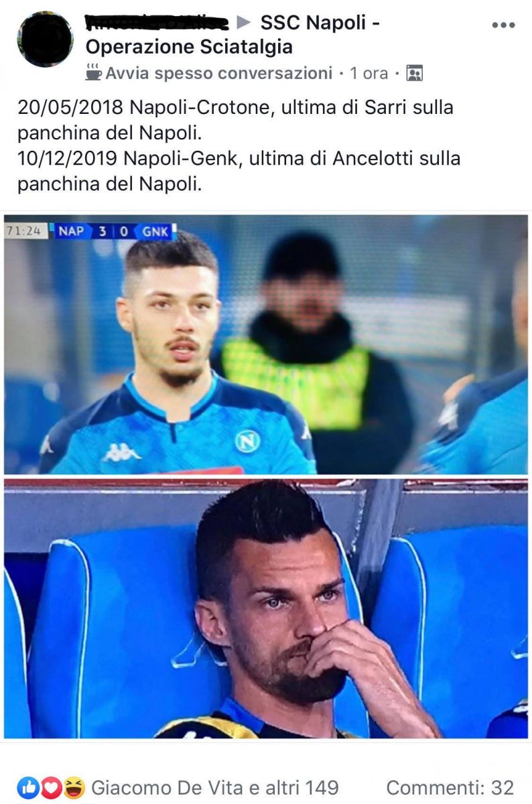Click the coffee cup conversation starter icon
Screen dimensions: 532x804
pyautogui.click(x=94, y=72)
